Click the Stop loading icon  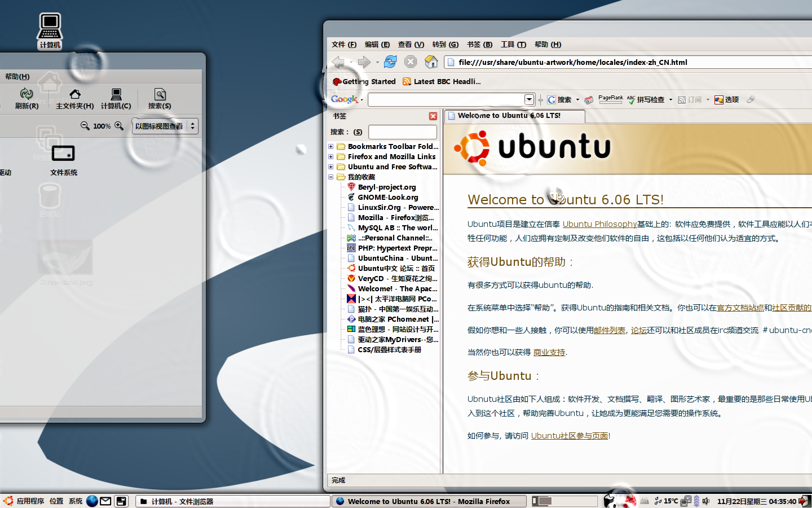click(411, 62)
